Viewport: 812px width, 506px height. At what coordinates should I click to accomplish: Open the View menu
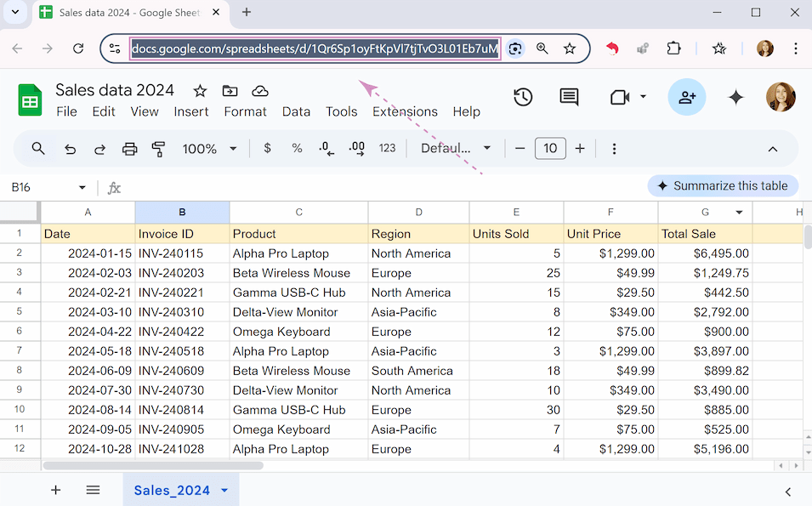[x=145, y=112]
